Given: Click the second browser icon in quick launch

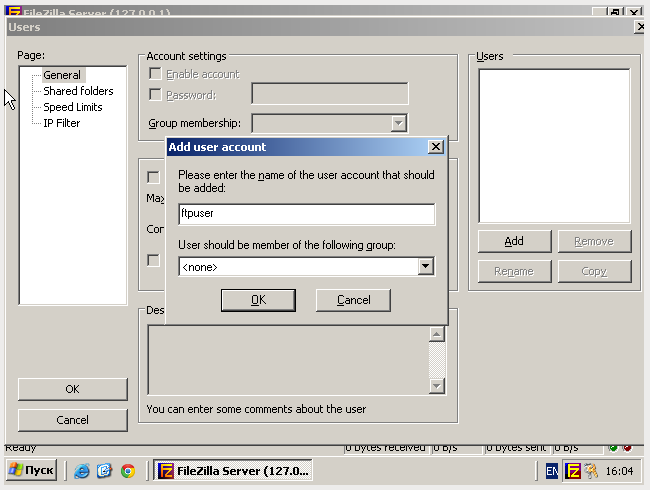Looking at the screenshot, I should tap(105, 471).
